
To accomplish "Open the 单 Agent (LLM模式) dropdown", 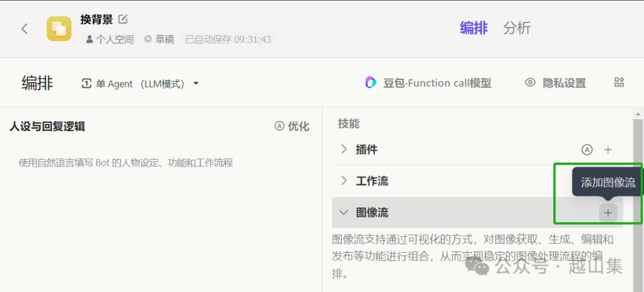I will [141, 84].
